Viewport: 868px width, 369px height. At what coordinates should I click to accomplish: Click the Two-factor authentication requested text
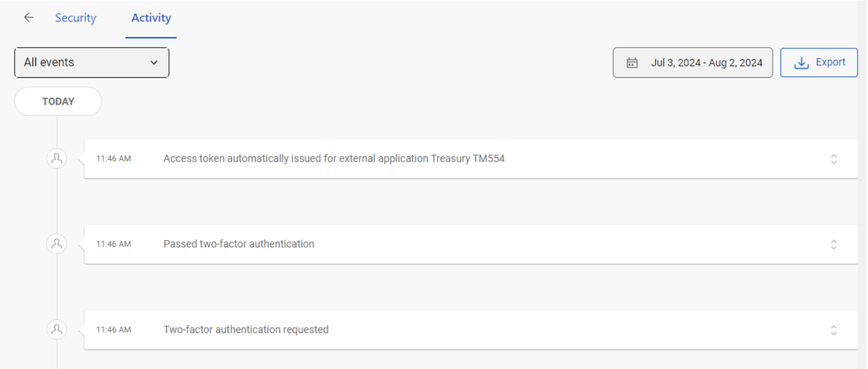pyautogui.click(x=246, y=330)
